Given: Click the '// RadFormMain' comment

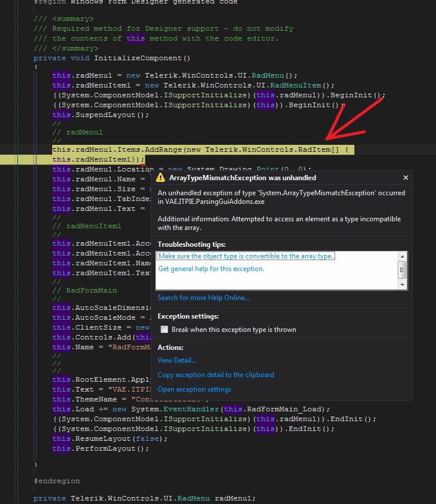Looking at the screenshot, I should click(x=85, y=290).
